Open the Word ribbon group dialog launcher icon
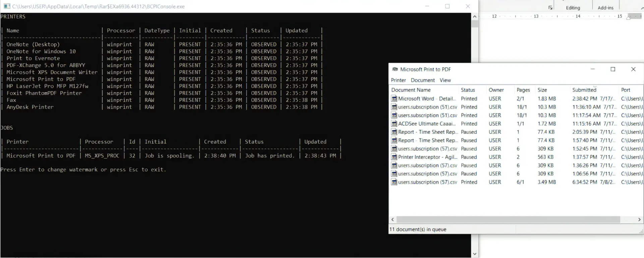644x258 pixels. click(550, 8)
